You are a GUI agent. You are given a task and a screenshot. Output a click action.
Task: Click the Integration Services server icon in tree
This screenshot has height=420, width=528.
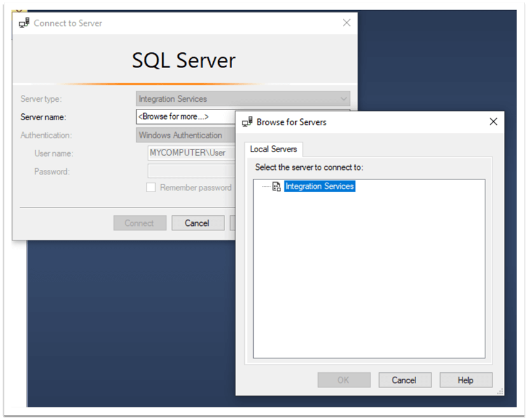coord(276,186)
